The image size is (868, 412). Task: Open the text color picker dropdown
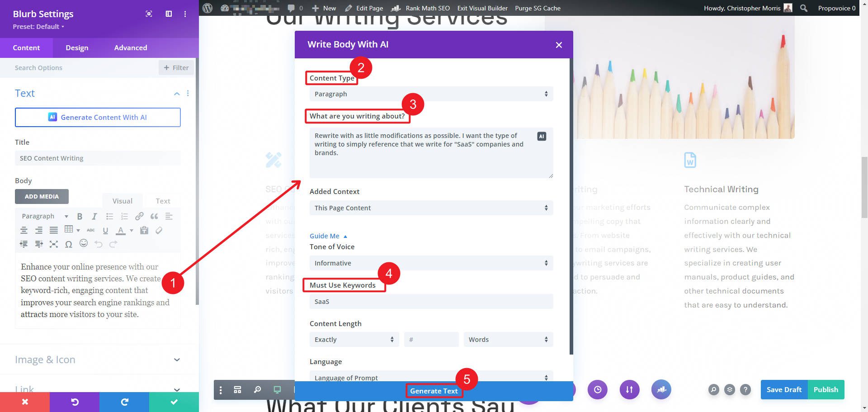(x=131, y=230)
